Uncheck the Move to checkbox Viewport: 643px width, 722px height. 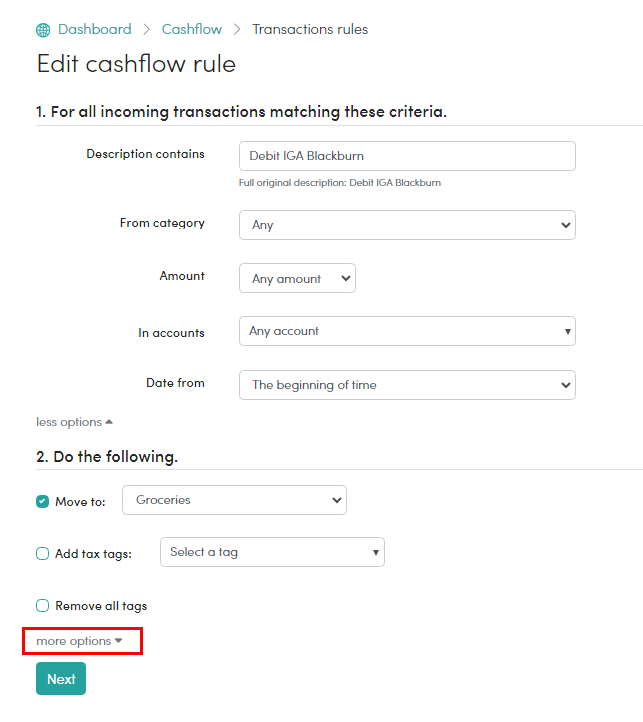click(x=42, y=501)
